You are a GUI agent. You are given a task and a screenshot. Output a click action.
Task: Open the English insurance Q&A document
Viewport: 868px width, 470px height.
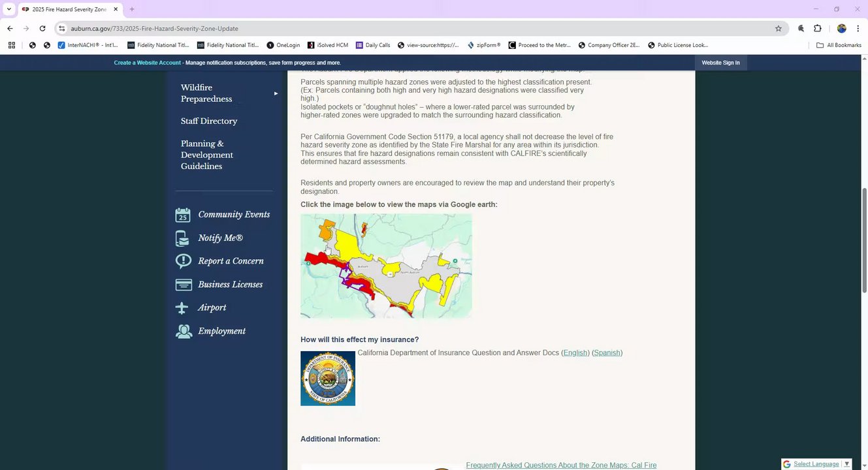(x=575, y=353)
